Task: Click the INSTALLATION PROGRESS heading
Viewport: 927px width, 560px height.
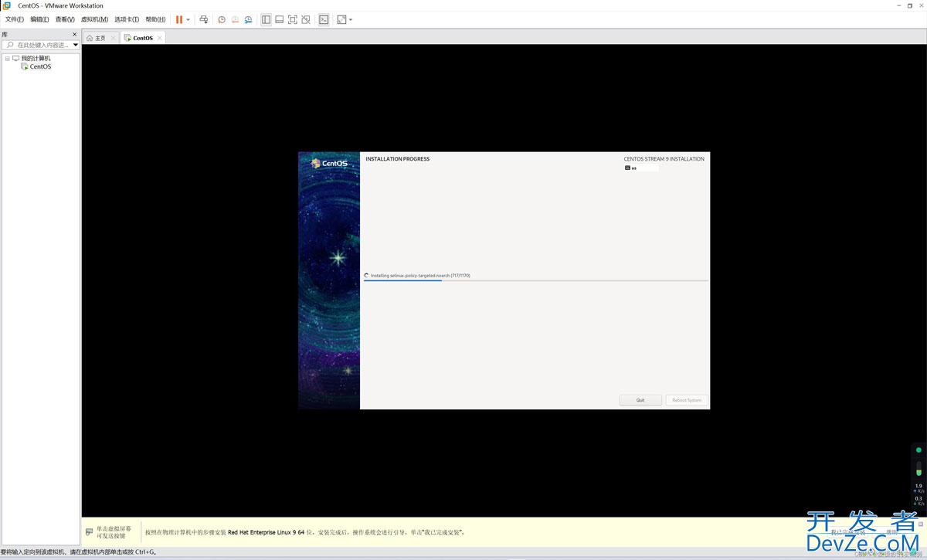Action: (398, 159)
